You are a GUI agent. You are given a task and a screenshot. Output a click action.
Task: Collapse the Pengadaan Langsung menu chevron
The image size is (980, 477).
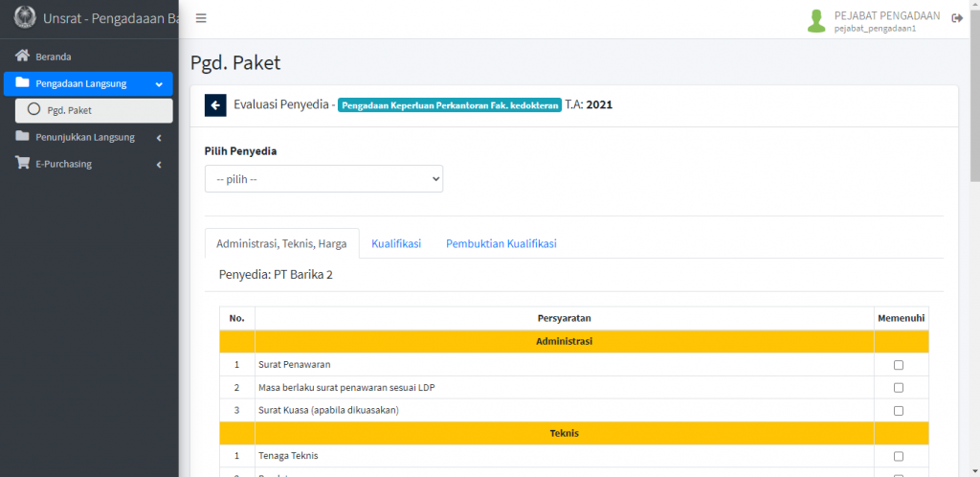tap(159, 84)
